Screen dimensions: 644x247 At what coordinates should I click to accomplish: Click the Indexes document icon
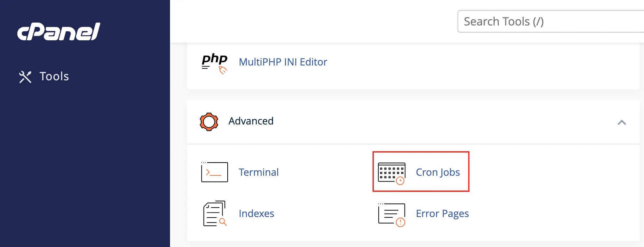215,213
